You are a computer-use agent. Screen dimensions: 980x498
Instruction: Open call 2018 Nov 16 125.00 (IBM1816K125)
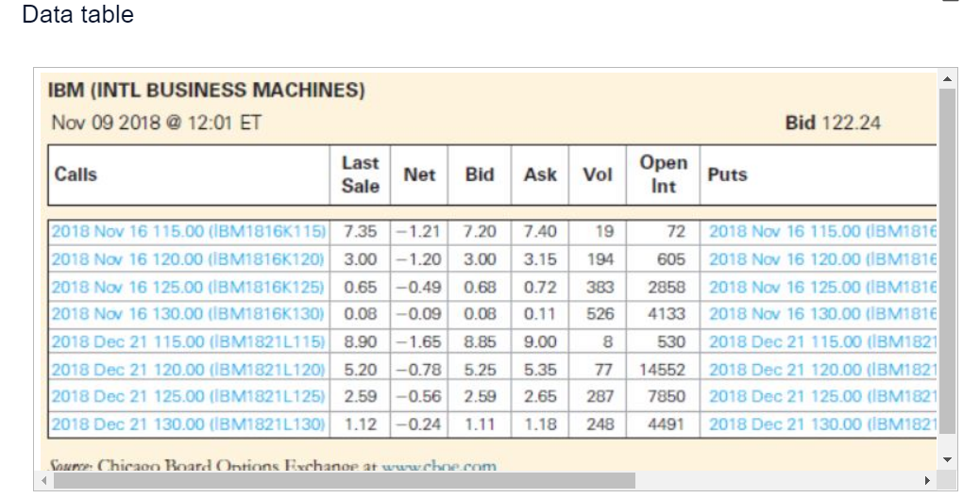click(188, 287)
